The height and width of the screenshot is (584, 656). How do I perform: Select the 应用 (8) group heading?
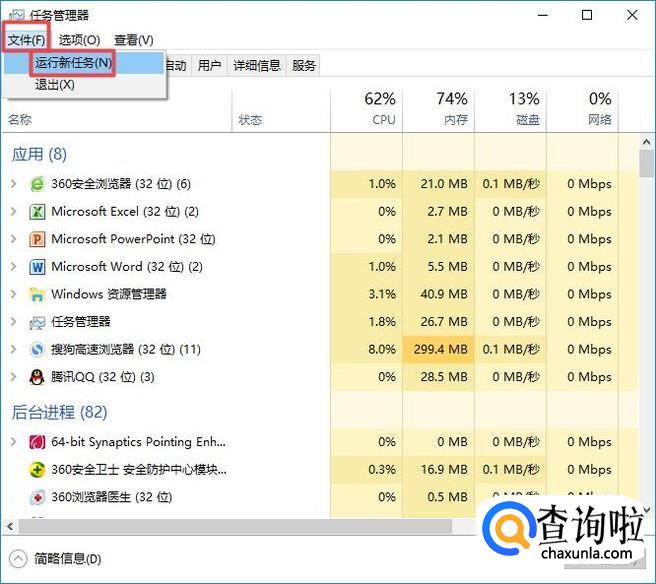click(x=39, y=154)
